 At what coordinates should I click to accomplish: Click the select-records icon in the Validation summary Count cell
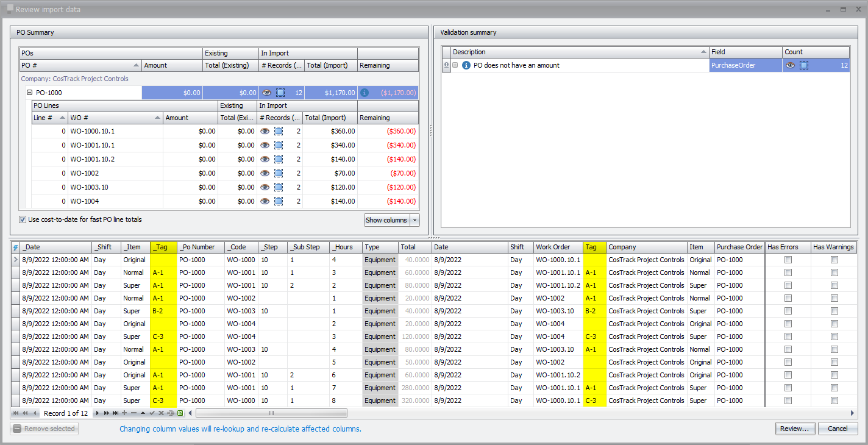(x=804, y=65)
